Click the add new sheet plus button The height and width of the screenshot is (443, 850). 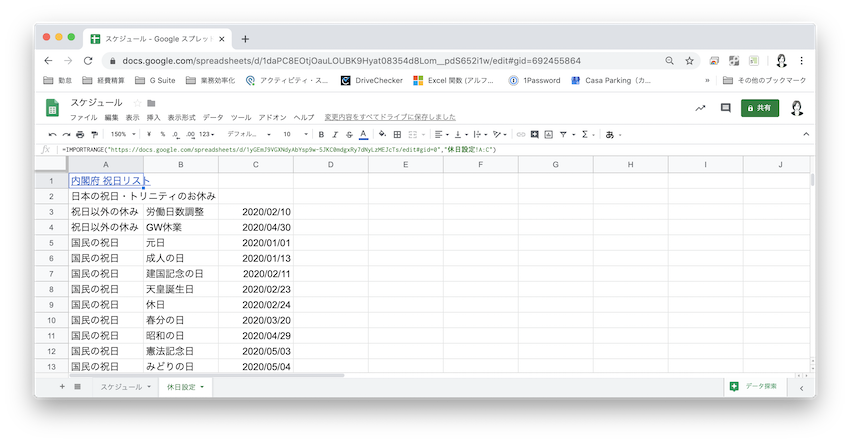point(62,386)
